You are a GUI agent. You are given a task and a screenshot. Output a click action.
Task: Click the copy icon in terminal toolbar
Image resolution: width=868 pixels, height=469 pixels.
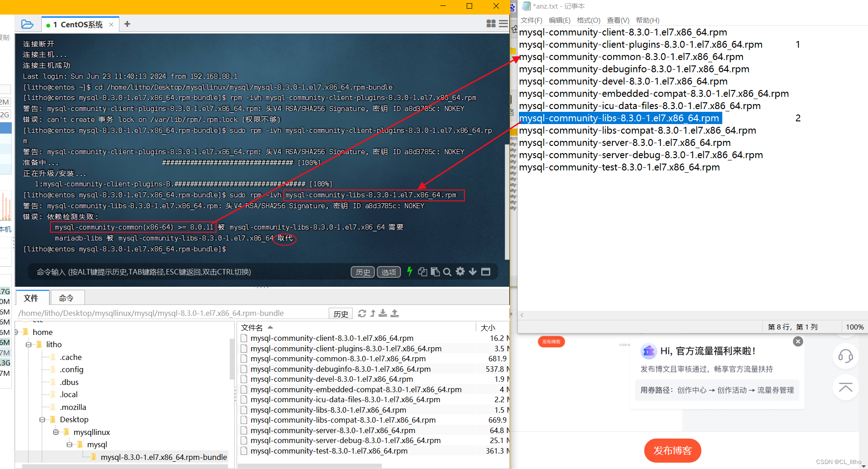click(x=422, y=271)
